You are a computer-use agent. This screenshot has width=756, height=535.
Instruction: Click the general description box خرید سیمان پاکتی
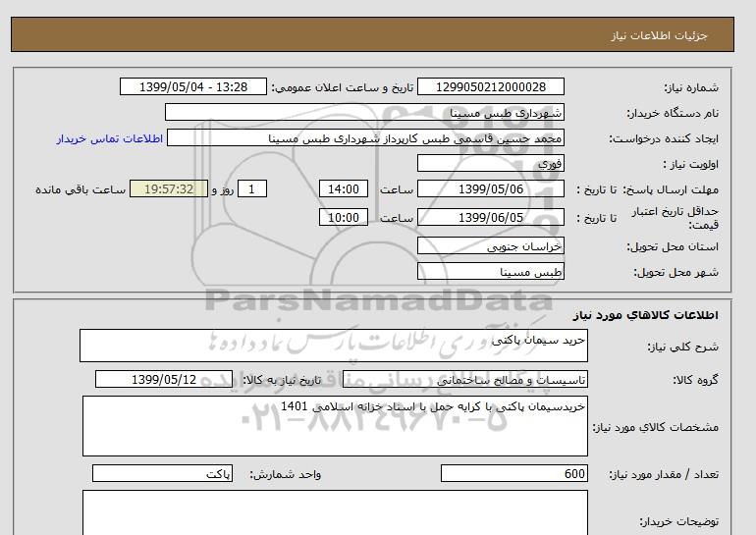point(334,346)
